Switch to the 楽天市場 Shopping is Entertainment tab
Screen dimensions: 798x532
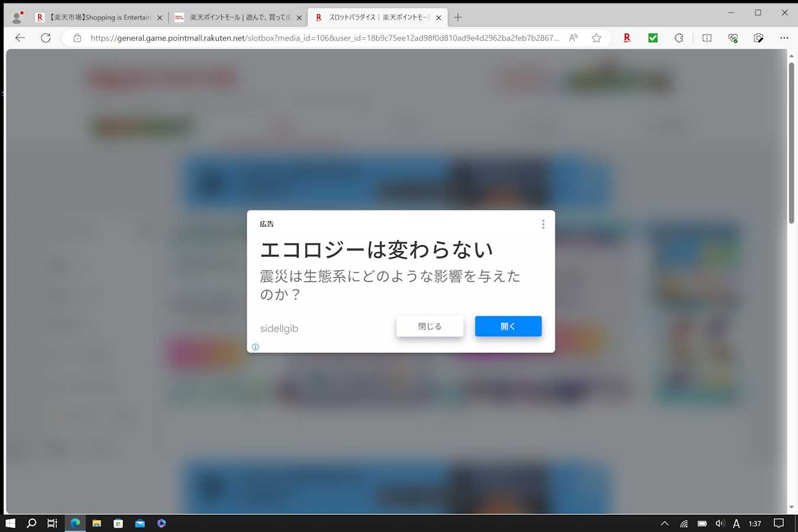(x=99, y=18)
